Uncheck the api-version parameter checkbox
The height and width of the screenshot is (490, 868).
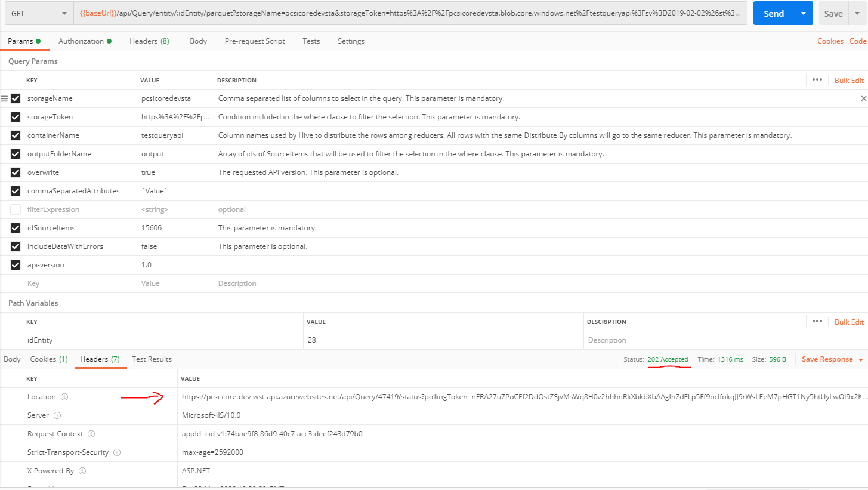16,265
